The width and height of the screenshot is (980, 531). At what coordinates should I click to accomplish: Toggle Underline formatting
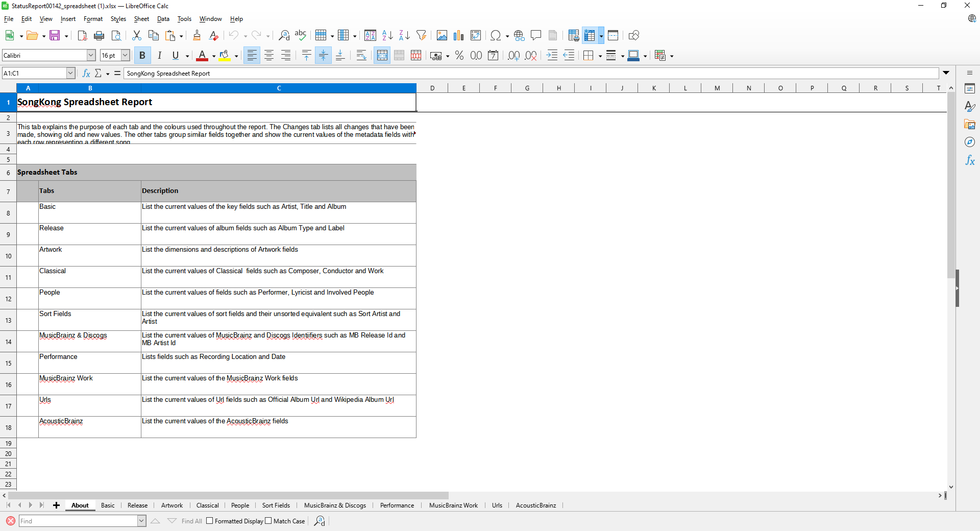pyautogui.click(x=176, y=55)
